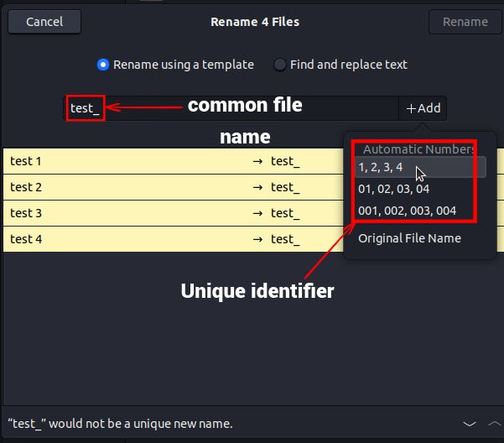Click the Rename 4 Files dialog title
504x443 pixels.
[255, 22]
